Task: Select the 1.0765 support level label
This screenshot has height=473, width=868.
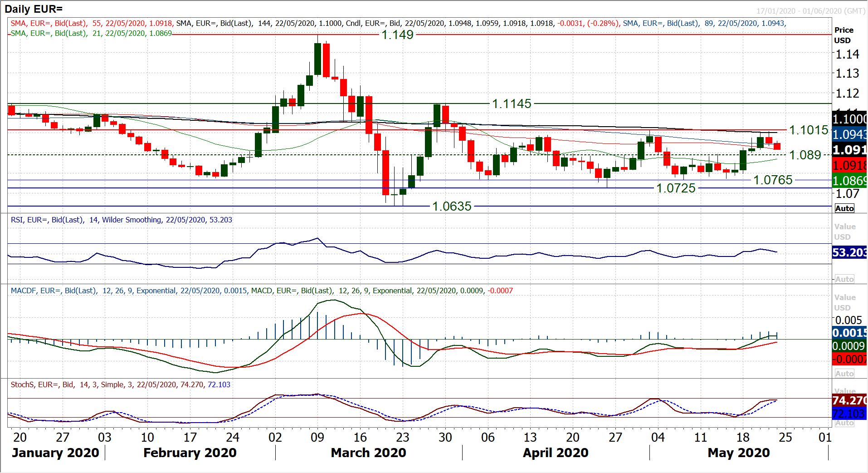Action: coord(773,180)
